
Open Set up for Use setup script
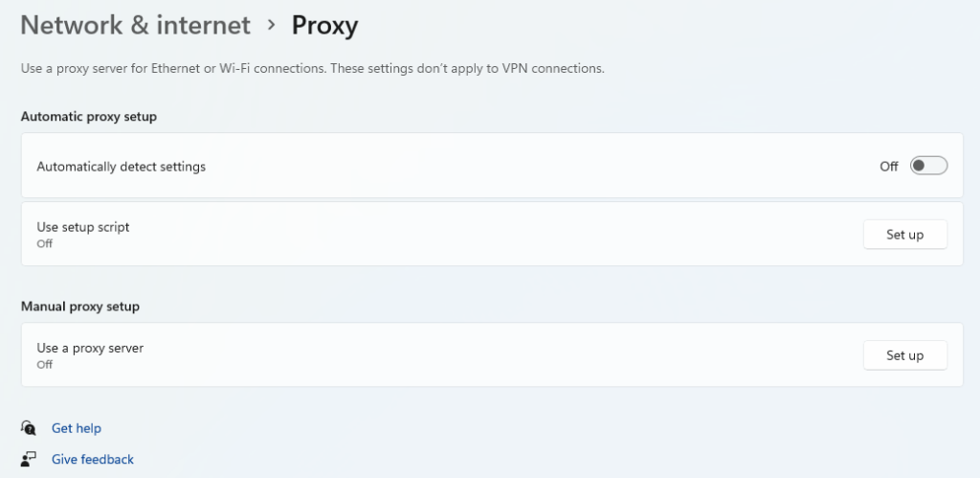905,235
